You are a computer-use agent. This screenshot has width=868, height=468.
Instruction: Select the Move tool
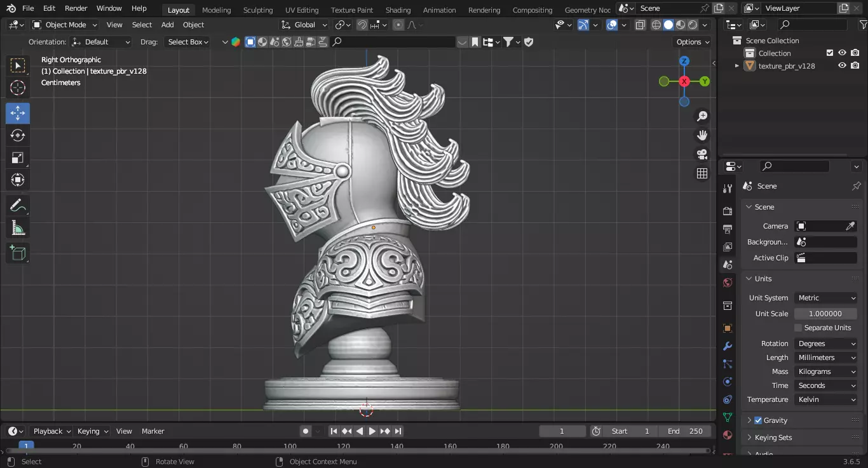click(x=18, y=113)
